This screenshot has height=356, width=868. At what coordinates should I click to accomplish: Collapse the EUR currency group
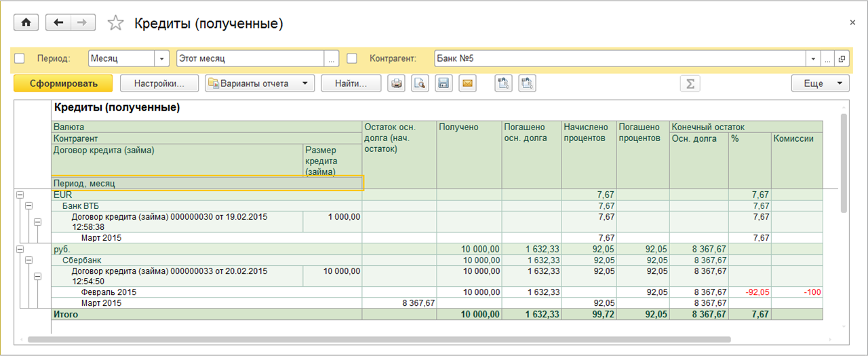point(19,195)
